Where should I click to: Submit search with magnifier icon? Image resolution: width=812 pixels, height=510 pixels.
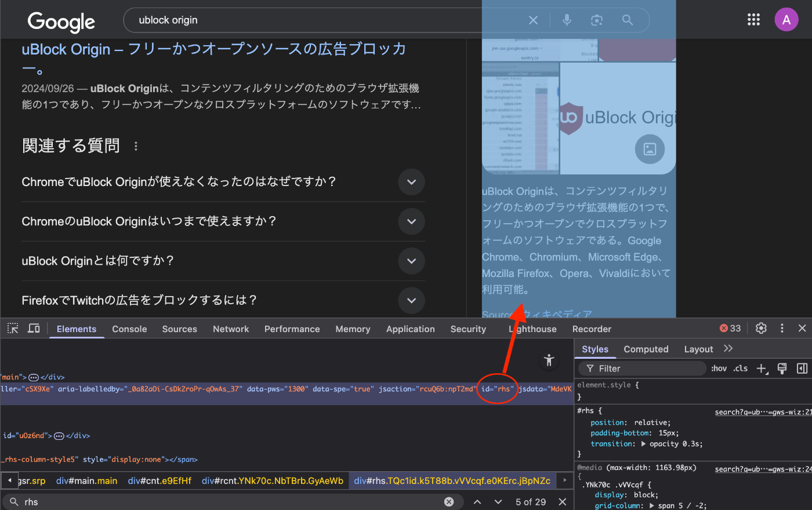tap(628, 20)
